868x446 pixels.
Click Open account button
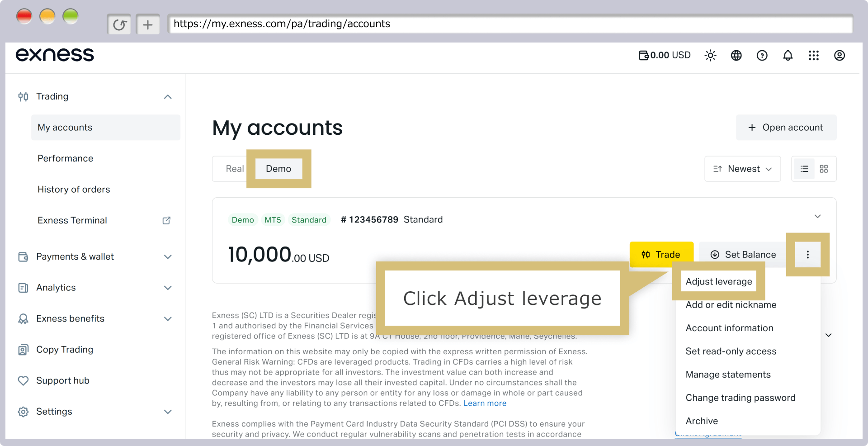pos(786,128)
